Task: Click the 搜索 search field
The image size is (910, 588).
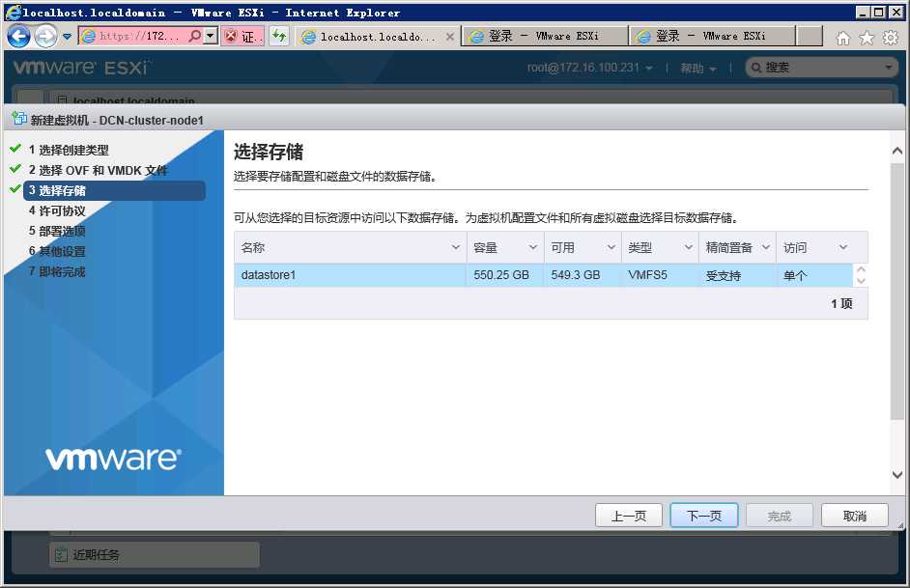Action: (x=821, y=68)
